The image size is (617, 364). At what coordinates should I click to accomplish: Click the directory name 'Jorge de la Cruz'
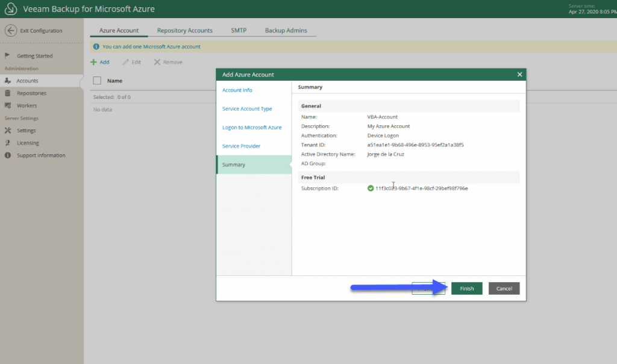click(x=386, y=154)
